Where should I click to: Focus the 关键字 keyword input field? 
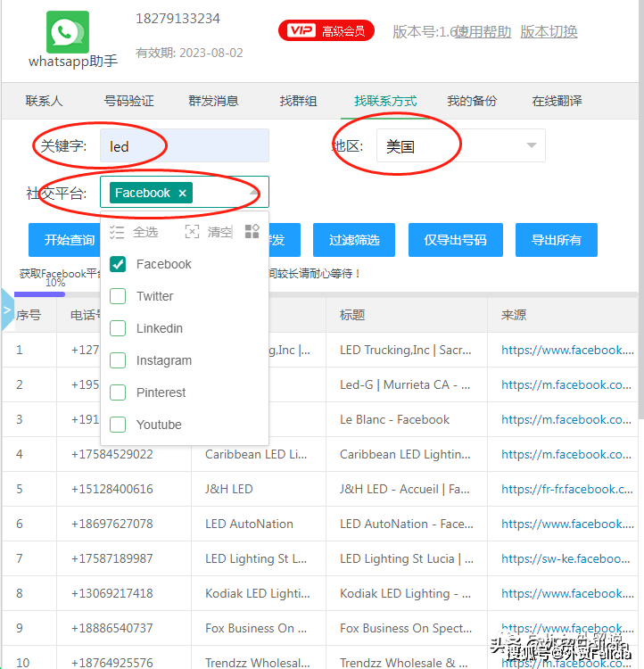(185, 145)
